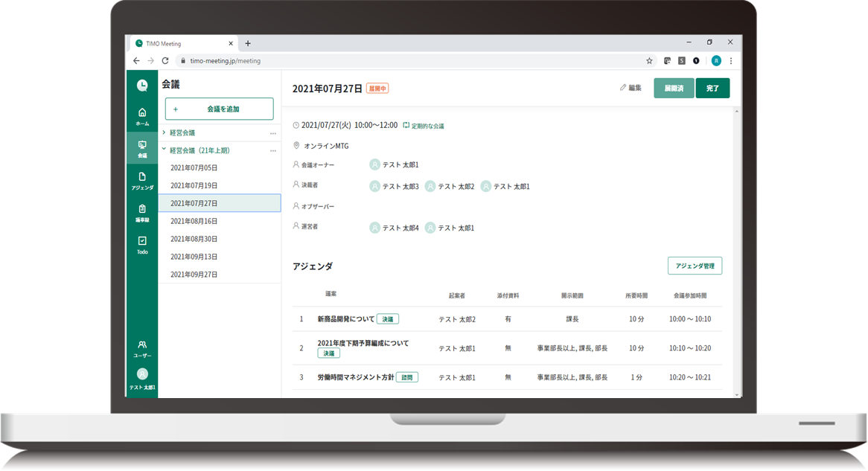The image size is (868, 471).
Task: Click the browser profile avatar icon
Action: pyautogui.click(x=716, y=61)
